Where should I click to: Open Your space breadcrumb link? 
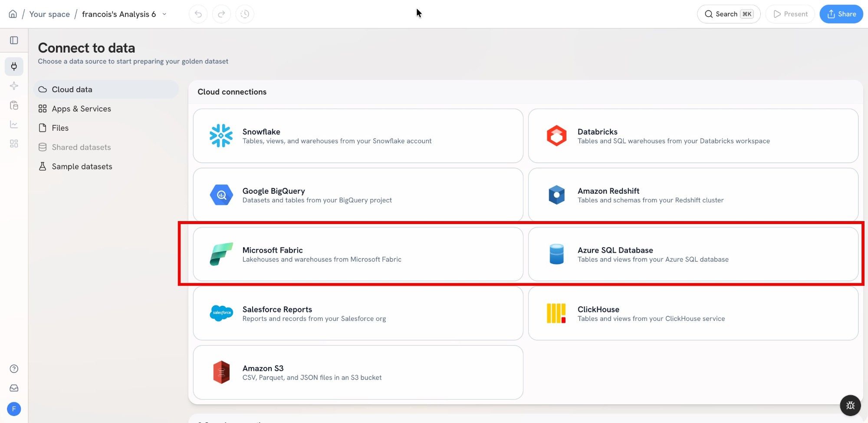coord(49,14)
